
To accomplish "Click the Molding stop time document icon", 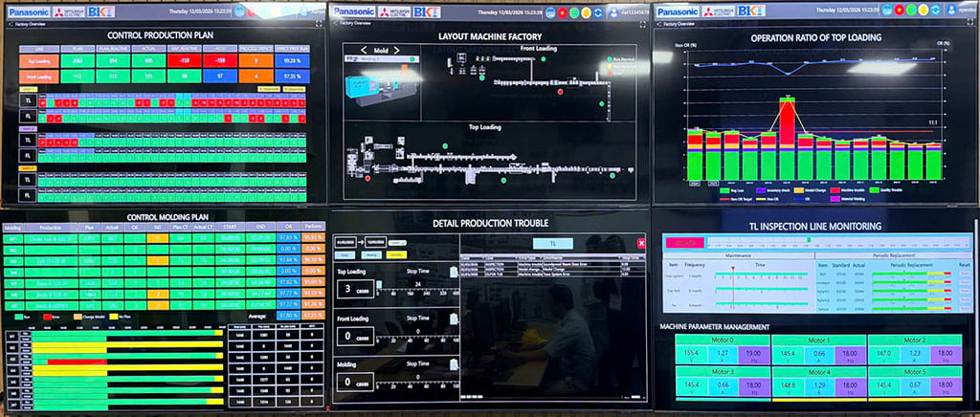I will click(454, 365).
